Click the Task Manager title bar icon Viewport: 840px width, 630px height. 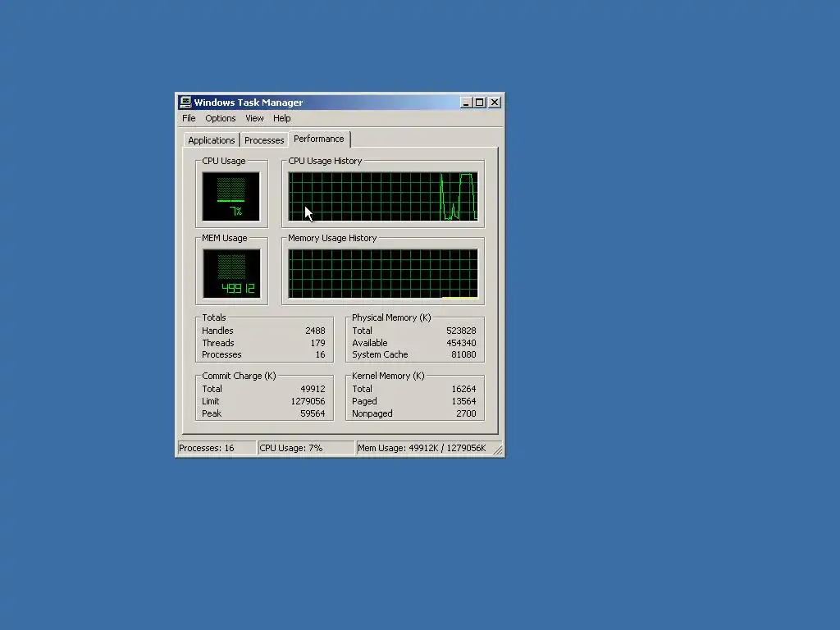[x=185, y=103]
